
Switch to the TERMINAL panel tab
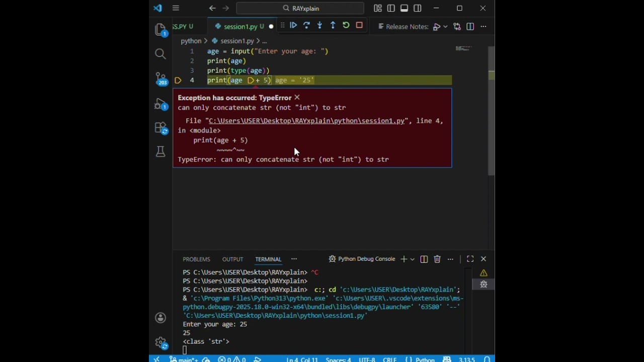tap(268, 259)
